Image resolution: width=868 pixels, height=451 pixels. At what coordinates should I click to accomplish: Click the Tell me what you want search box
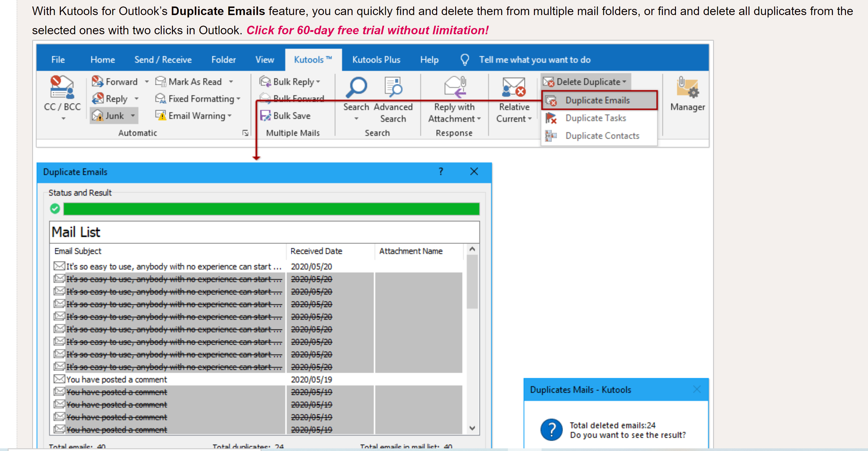tap(535, 60)
